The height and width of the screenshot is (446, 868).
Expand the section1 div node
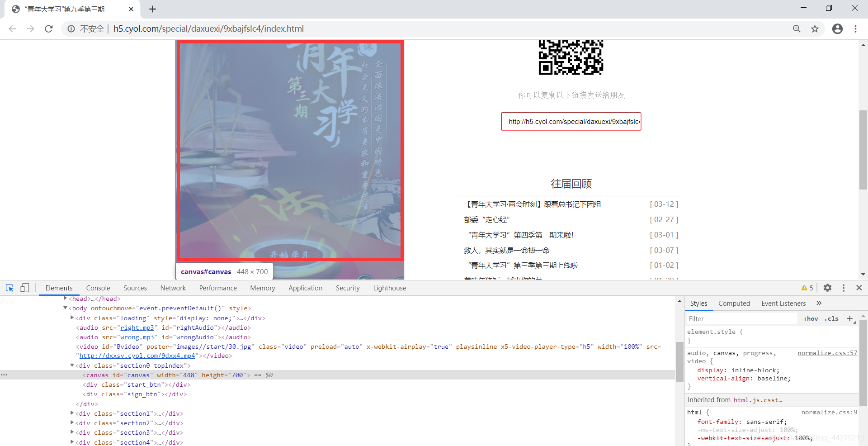click(72, 413)
